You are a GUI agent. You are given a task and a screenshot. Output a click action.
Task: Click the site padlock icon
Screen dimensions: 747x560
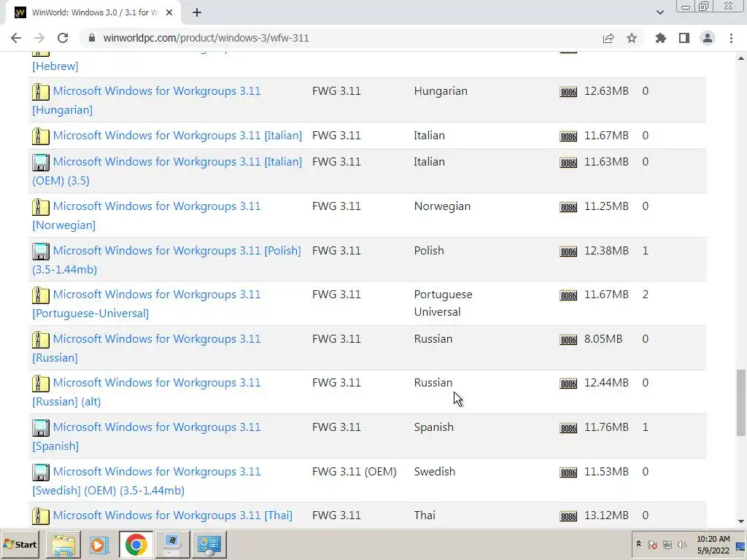[92, 38]
